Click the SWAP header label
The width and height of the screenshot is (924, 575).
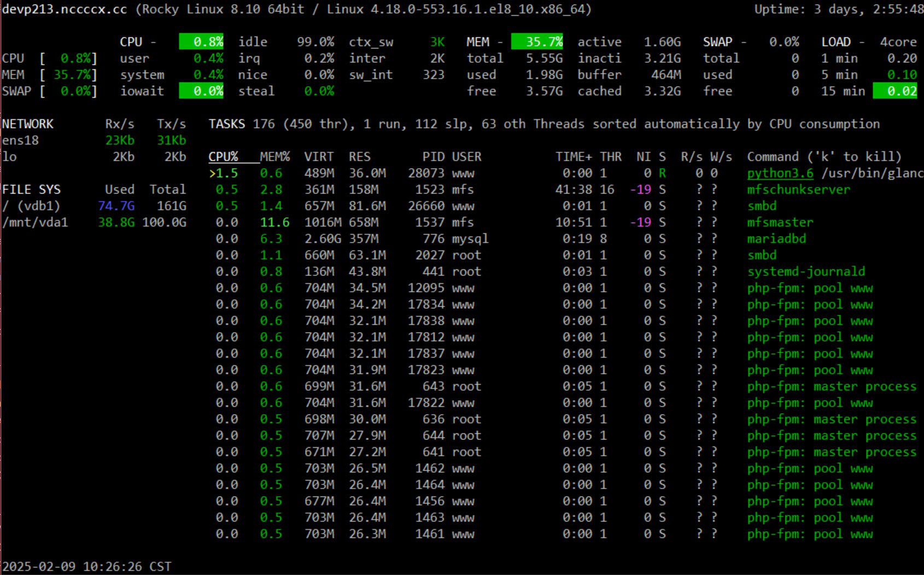click(718, 42)
